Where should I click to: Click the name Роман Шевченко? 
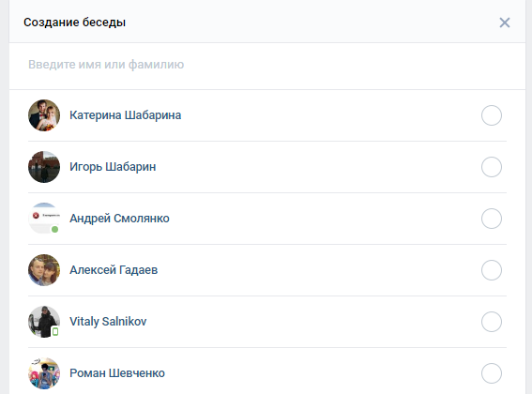(117, 373)
